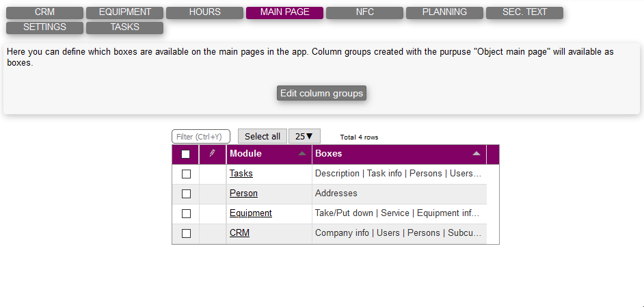Open the Equipment module link
This screenshot has height=307, width=644.
(250, 213)
